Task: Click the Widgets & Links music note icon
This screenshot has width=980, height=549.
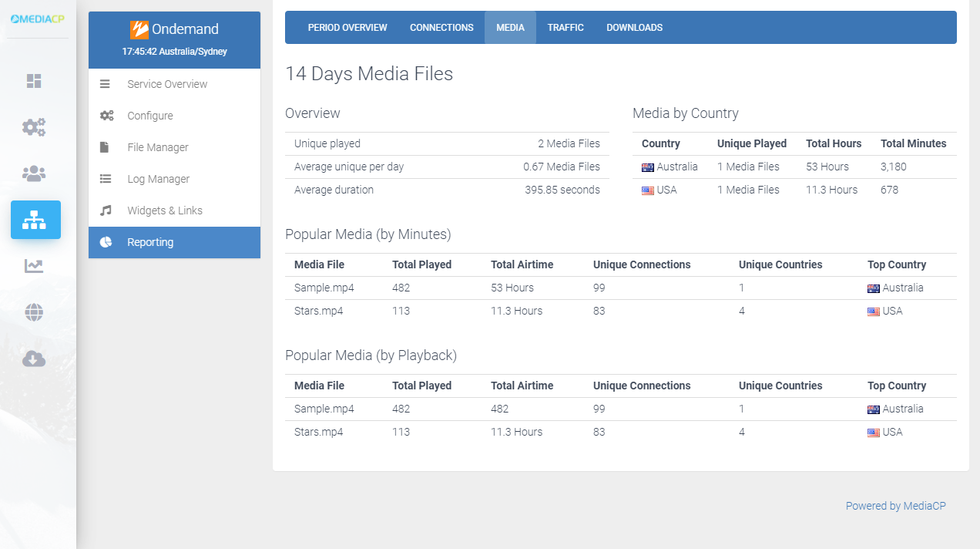Action: tap(106, 211)
